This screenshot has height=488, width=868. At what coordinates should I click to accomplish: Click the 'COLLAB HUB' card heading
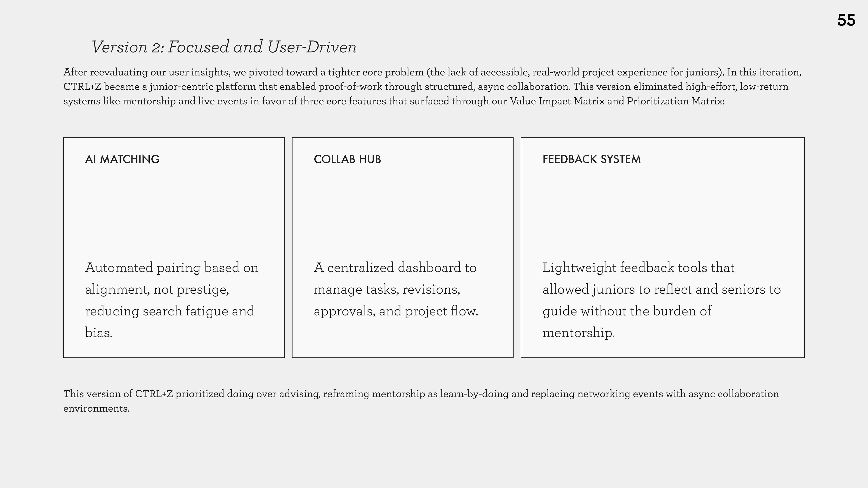click(347, 159)
